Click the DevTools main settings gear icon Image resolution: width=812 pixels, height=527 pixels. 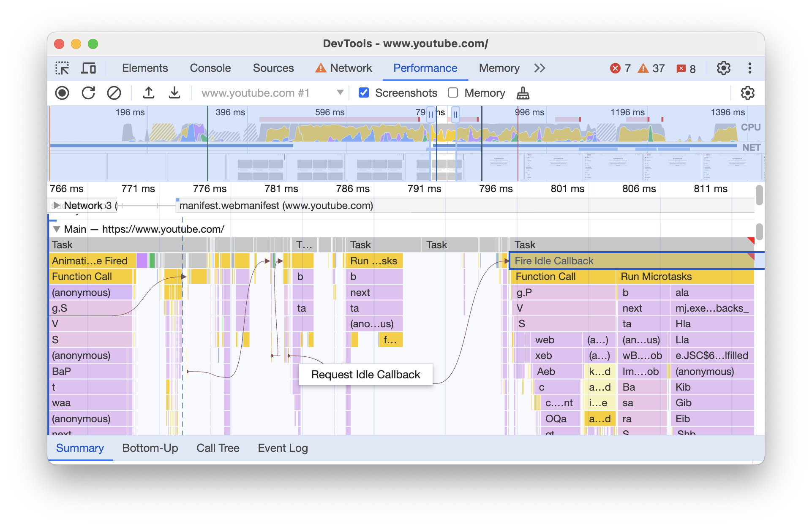724,68
